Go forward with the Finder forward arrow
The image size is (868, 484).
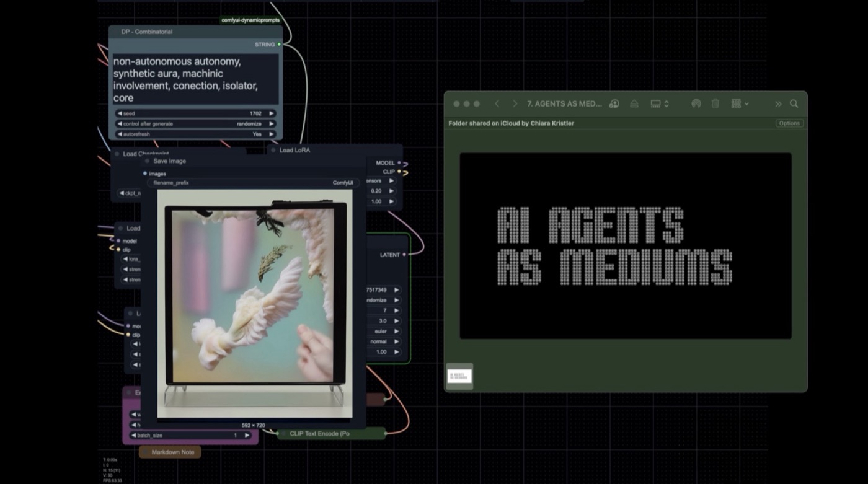(515, 104)
